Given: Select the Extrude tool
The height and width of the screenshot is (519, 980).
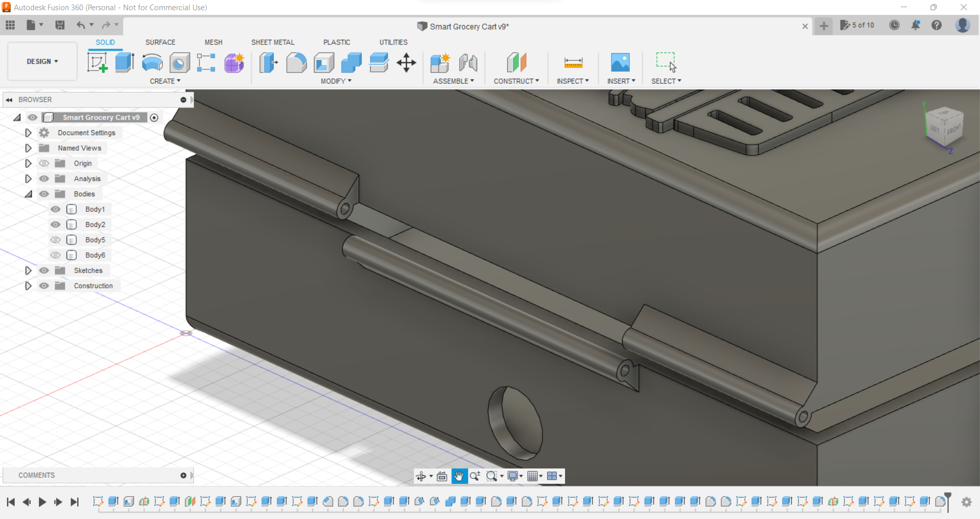Looking at the screenshot, I should tap(125, 63).
